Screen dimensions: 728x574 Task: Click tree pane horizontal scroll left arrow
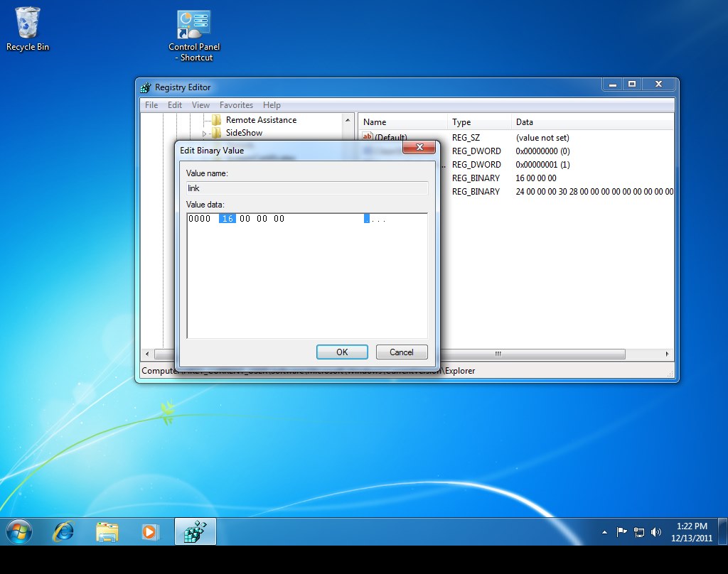tap(147, 354)
